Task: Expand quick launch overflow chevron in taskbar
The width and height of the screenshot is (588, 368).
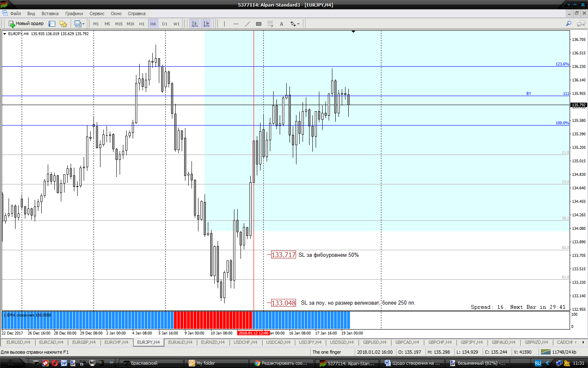Action: [x=111, y=363]
